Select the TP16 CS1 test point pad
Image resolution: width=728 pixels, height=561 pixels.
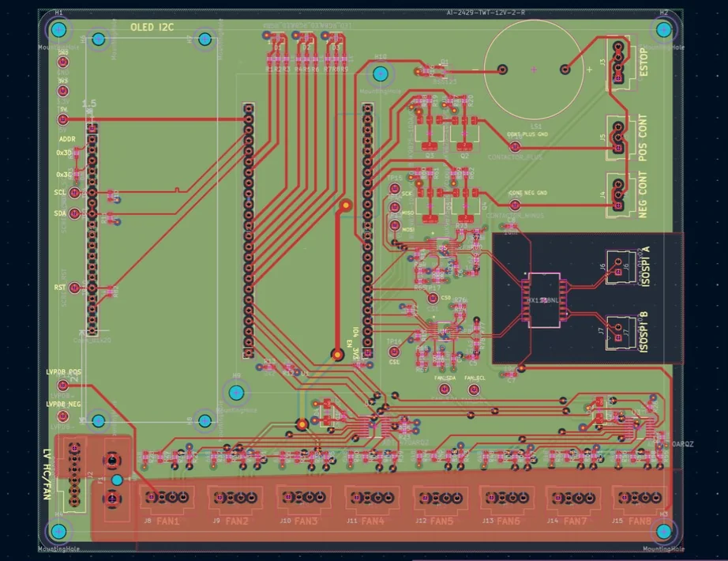[x=394, y=352]
